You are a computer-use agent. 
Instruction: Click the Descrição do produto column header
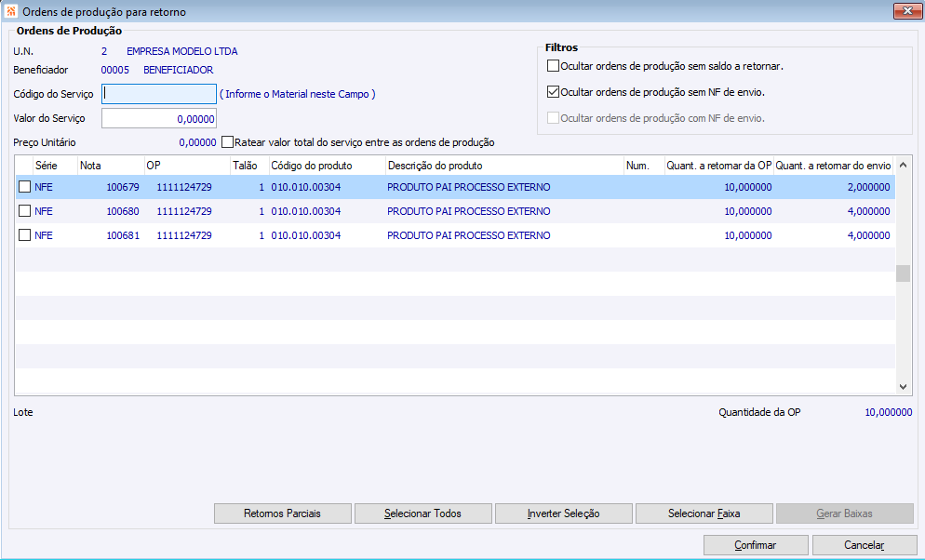pos(504,166)
